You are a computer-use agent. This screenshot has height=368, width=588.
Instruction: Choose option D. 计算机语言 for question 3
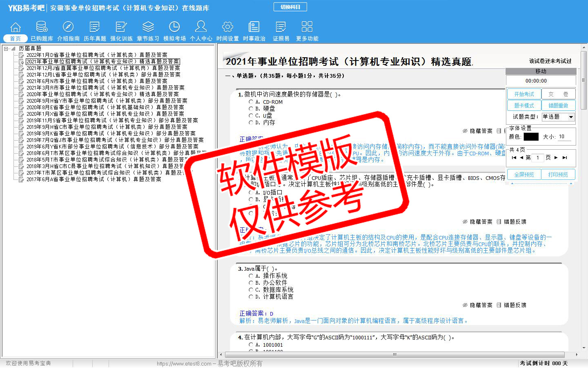(x=251, y=296)
